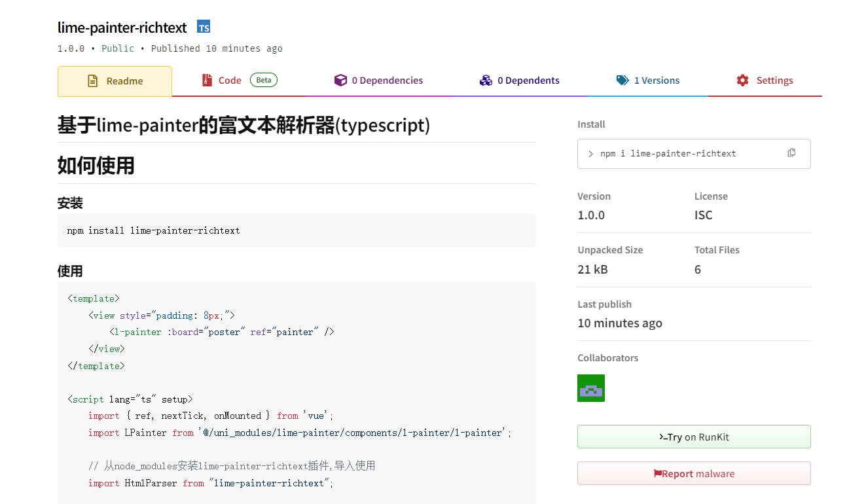The height and width of the screenshot is (504, 866).
Task: Click the Settings gear icon
Action: pos(742,80)
